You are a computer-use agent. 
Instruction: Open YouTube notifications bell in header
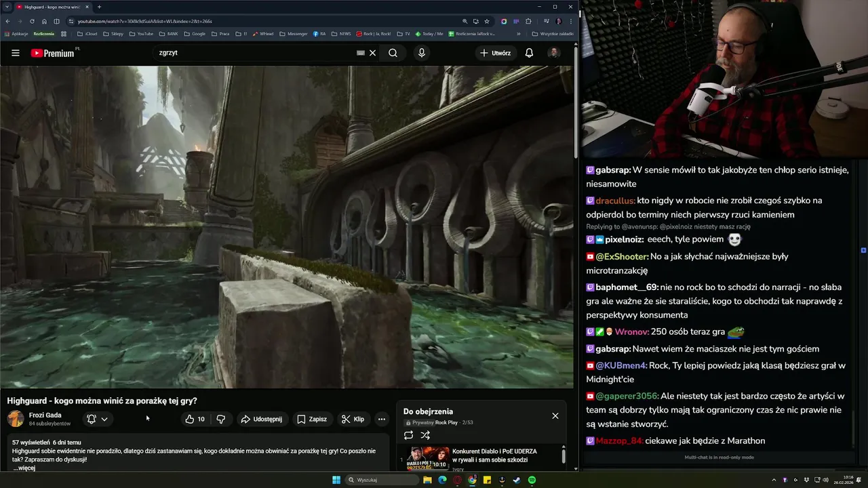[529, 53]
